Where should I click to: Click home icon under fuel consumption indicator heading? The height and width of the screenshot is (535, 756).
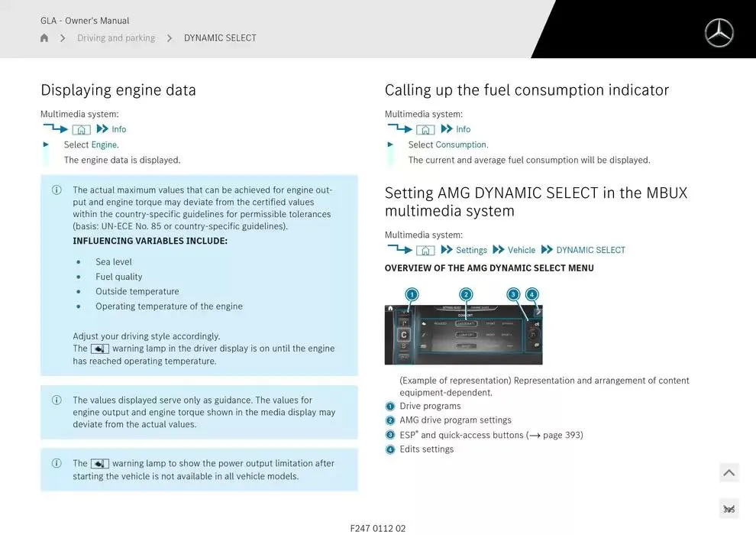(x=426, y=130)
